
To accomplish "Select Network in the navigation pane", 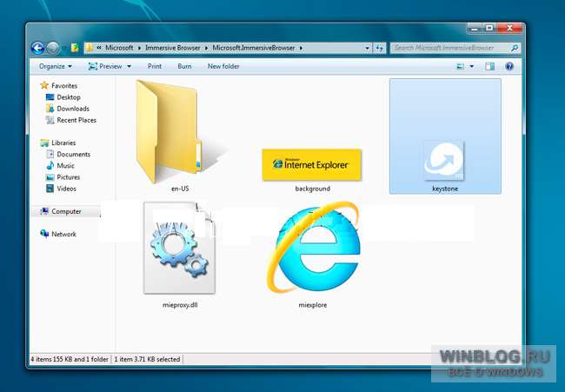I will click(63, 234).
